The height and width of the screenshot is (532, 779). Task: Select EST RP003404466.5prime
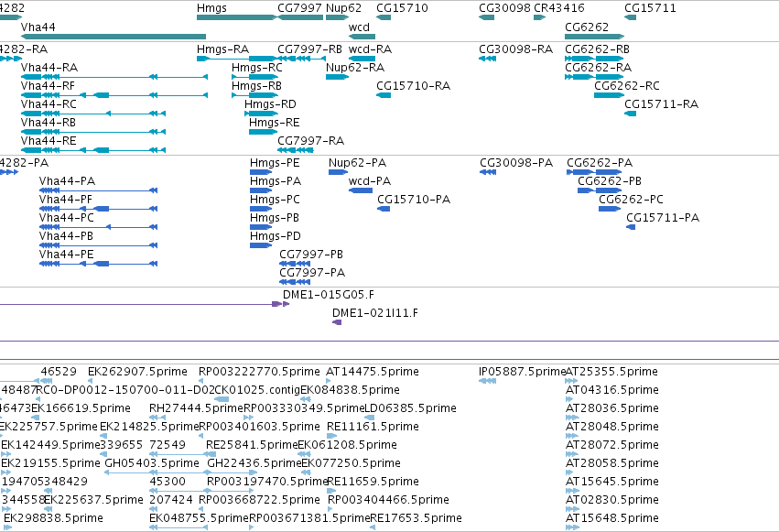(388, 500)
